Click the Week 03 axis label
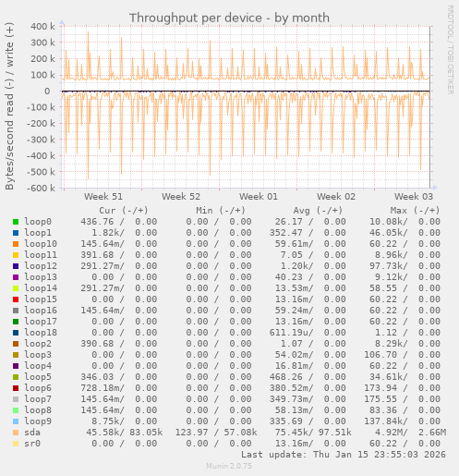 pyautogui.click(x=414, y=197)
